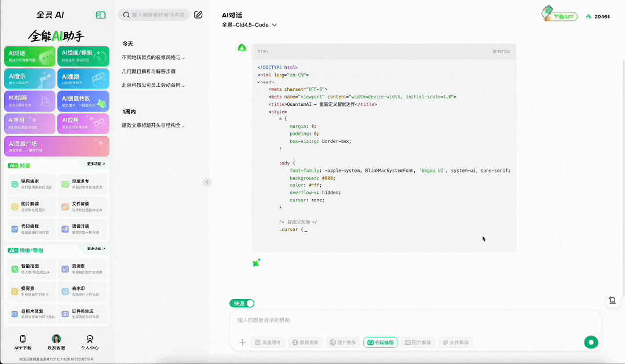Open chat 爆款文章标题开头与结构全...
The height and width of the screenshot is (364, 625).
[x=153, y=125]
